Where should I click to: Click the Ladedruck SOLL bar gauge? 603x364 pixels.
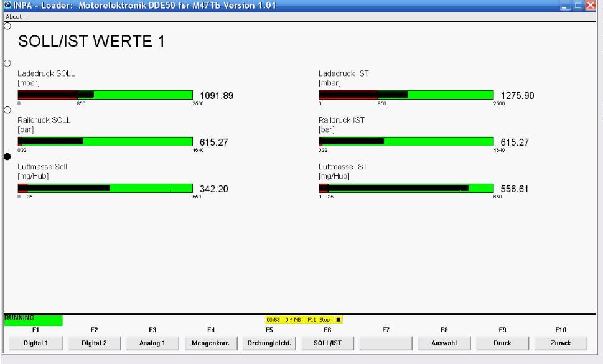tap(105, 95)
